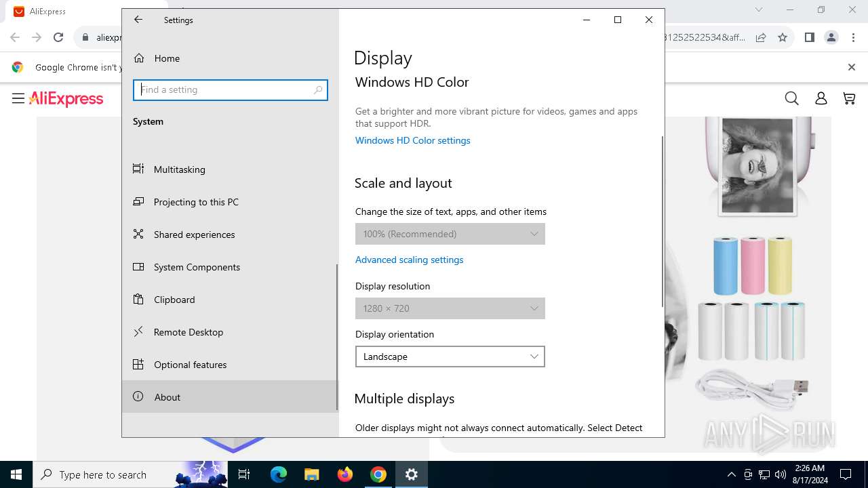The width and height of the screenshot is (868, 488).
Task: Launch Microsoft Edge from taskbar
Action: pos(279,474)
